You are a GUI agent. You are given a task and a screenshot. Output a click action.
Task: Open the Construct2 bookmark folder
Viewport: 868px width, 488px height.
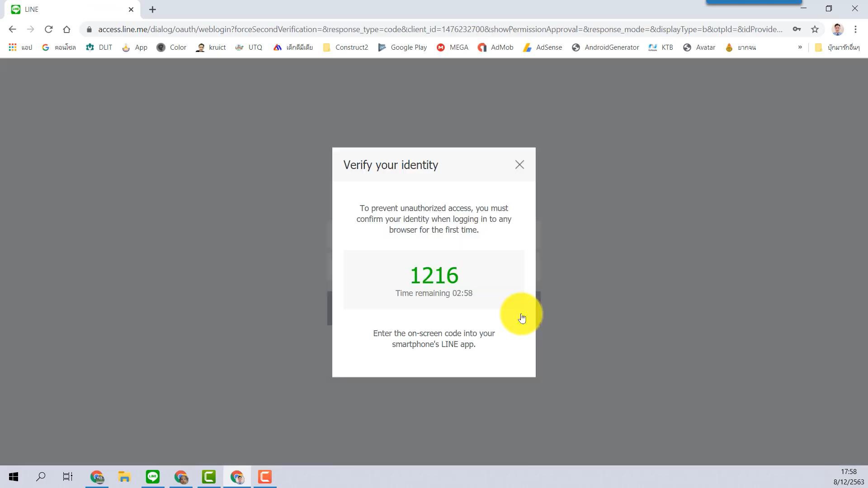pos(345,47)
